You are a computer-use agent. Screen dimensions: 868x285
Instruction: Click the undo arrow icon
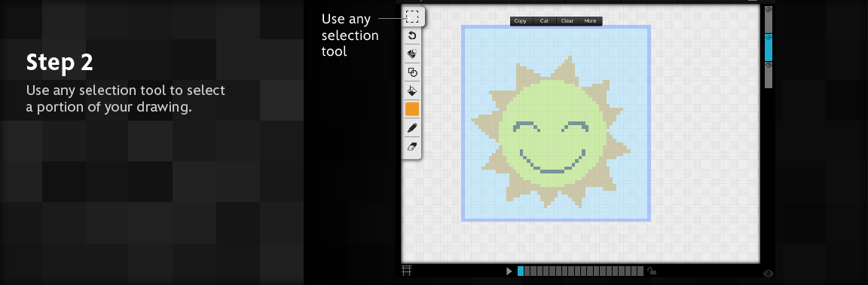(412, 35)
